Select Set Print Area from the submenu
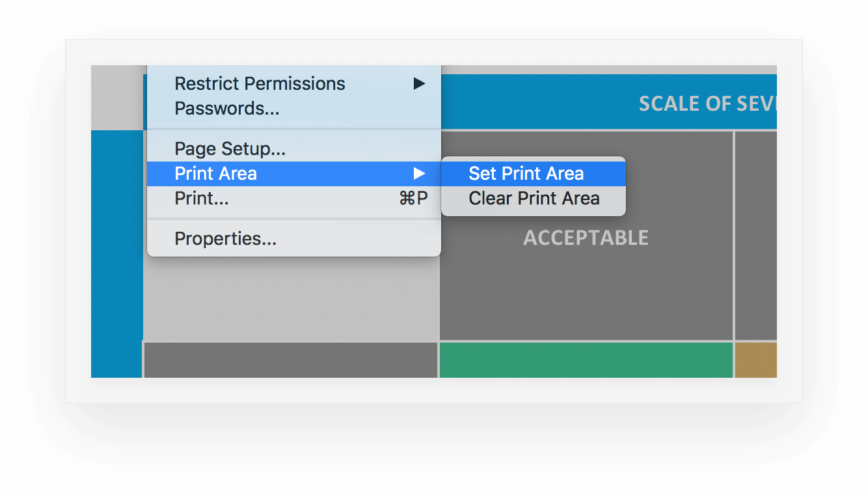This screenshot has width=868, height=495. point(525,173)
